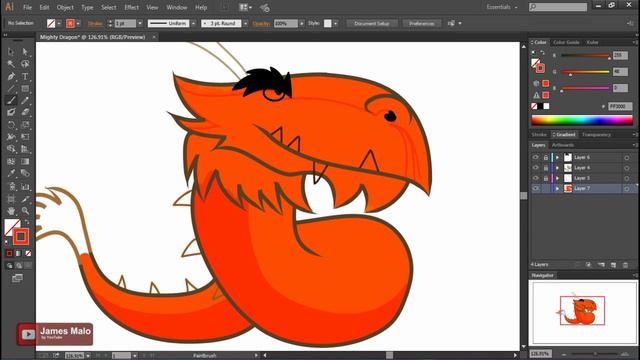
Task: Click the target circle of Layer 7
Action: click(627, 189)
